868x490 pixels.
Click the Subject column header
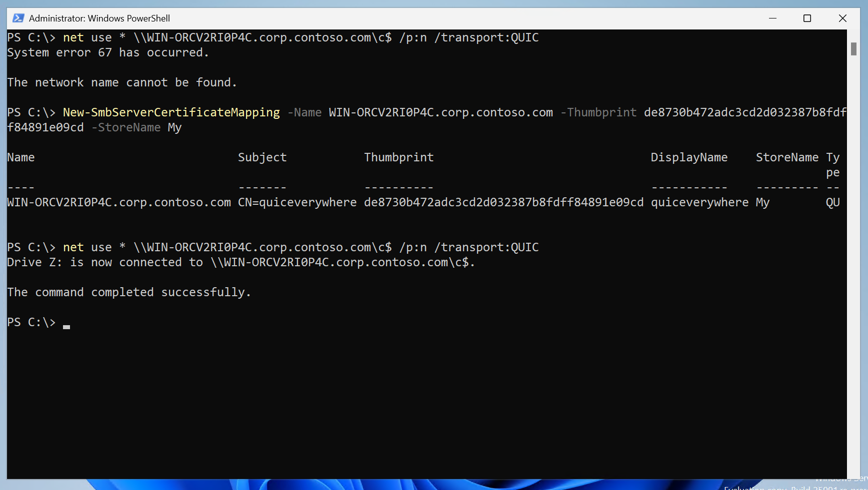pos(262,157)
